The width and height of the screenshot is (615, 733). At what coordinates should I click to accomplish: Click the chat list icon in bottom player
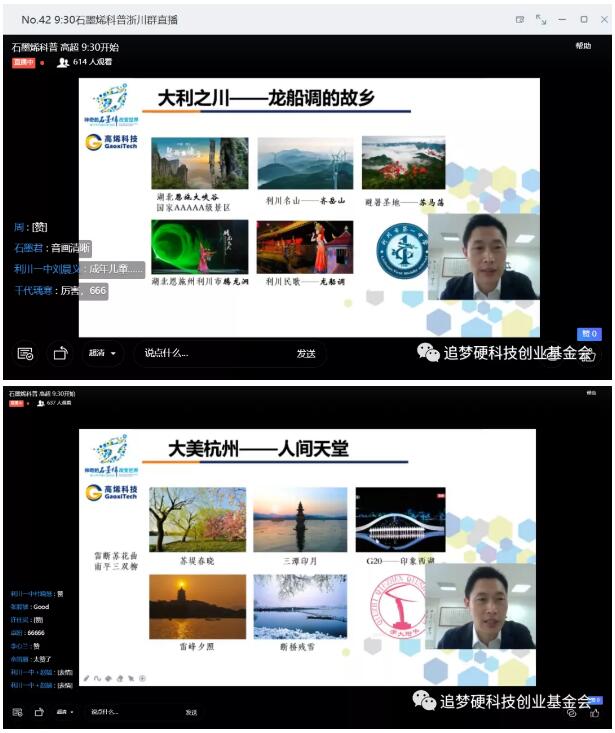click(x=17, y=712)
